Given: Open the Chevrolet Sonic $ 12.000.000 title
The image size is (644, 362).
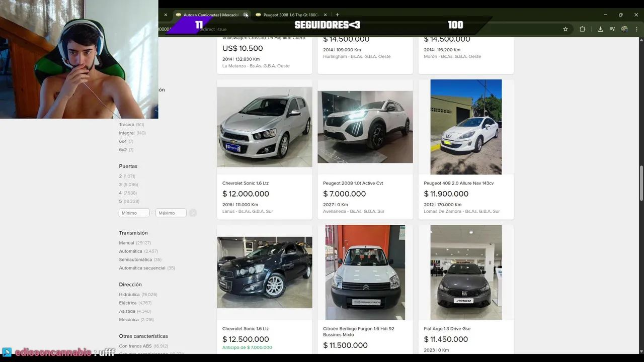Looking at the screenshot, I should tap(246, 183).
